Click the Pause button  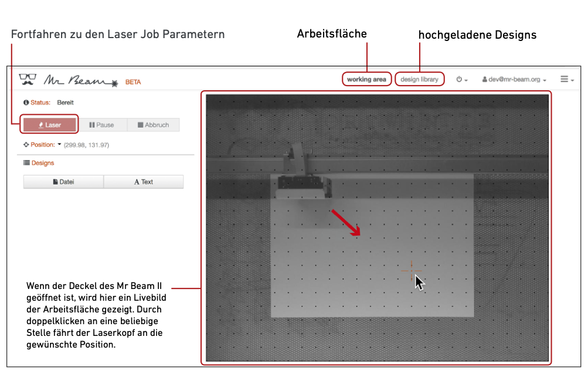pyautogui.click(x=101, y=125)
